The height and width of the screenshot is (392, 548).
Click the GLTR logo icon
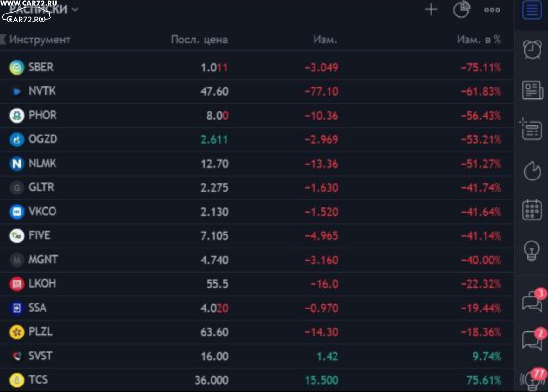click(x=16, y=187)
